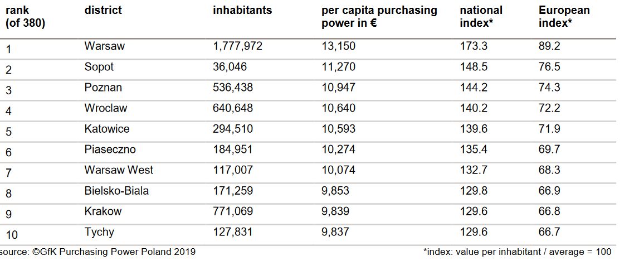Click the 'rank (of 380)' header
The image size is (644, 275).
tap(25, 17)
